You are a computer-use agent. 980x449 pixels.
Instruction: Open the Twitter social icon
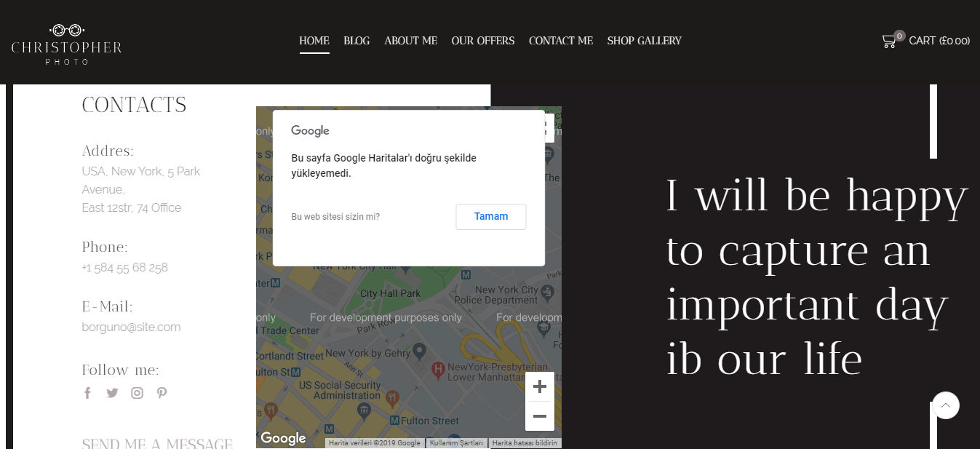tap(112, 393)
